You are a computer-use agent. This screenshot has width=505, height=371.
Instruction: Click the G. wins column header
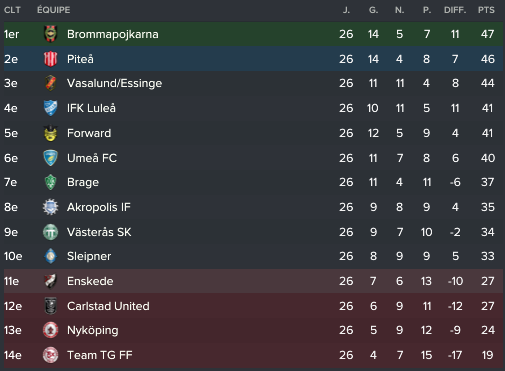click(374, 10)
